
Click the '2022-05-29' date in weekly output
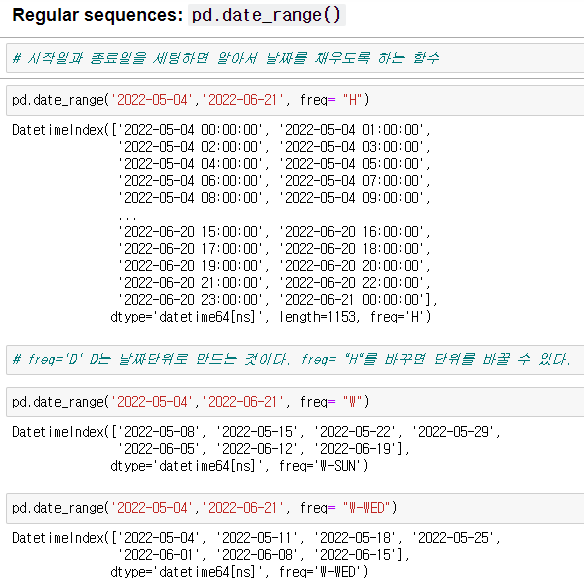click(453, 432)
